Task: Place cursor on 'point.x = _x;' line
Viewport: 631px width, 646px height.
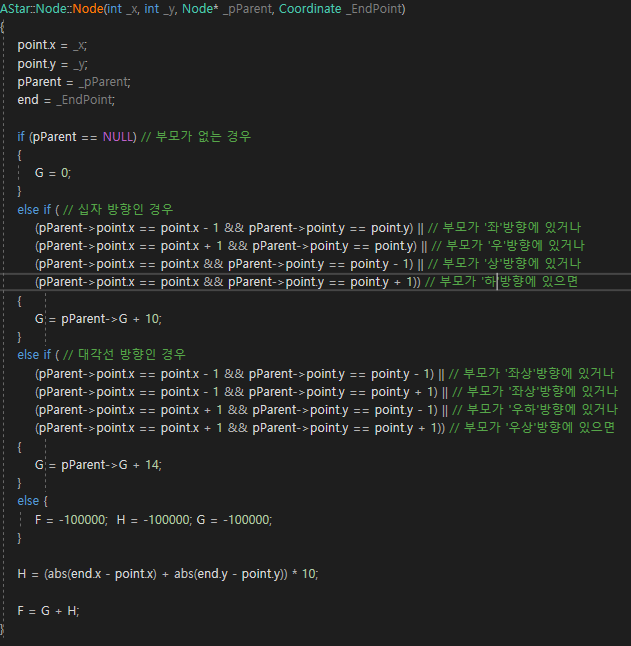Action: pyautogui.click(x=52, y=45)
